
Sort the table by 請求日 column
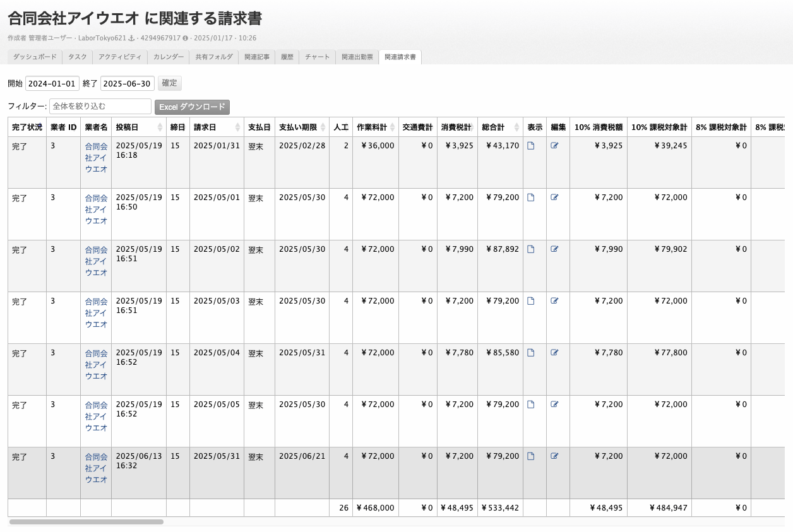216,127
